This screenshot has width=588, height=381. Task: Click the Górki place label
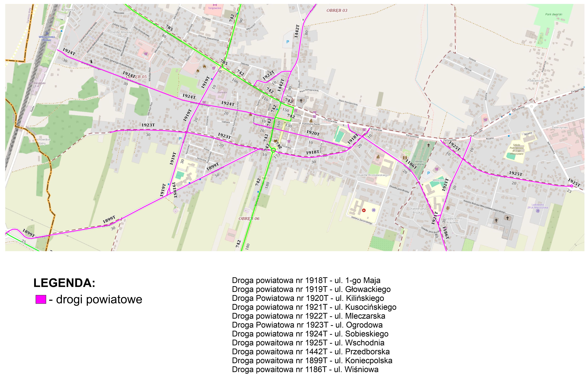284,160
